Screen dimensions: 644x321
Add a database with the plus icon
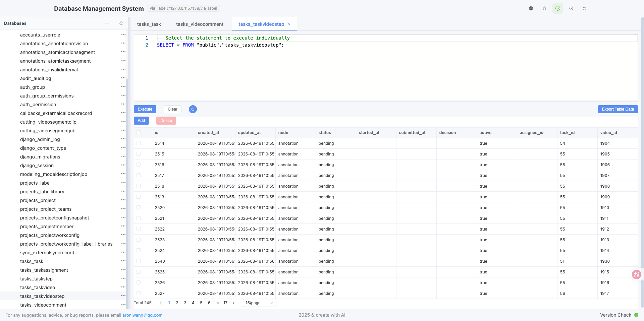(x=107, y=23)
